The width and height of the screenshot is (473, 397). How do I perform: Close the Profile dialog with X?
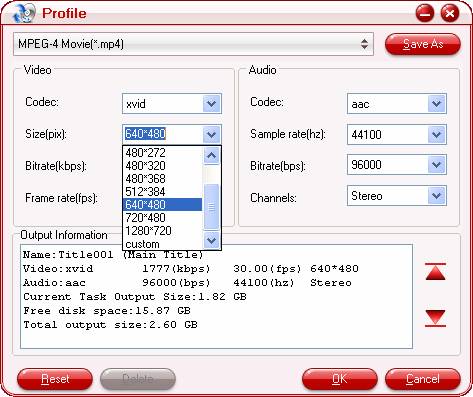[x=450, y=14]
